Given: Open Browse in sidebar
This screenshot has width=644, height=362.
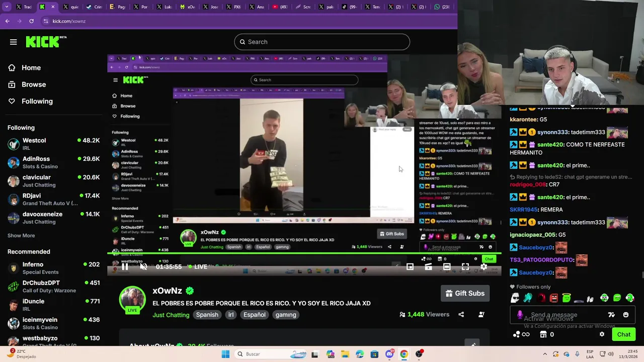Looking at the screenshot, I should pos(34,84).
